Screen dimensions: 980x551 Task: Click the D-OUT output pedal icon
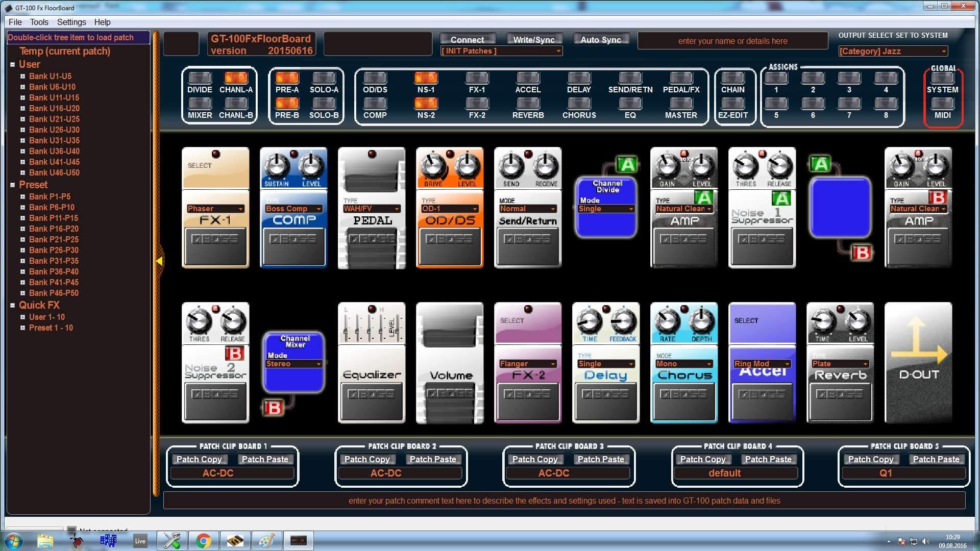coord(918,362)
